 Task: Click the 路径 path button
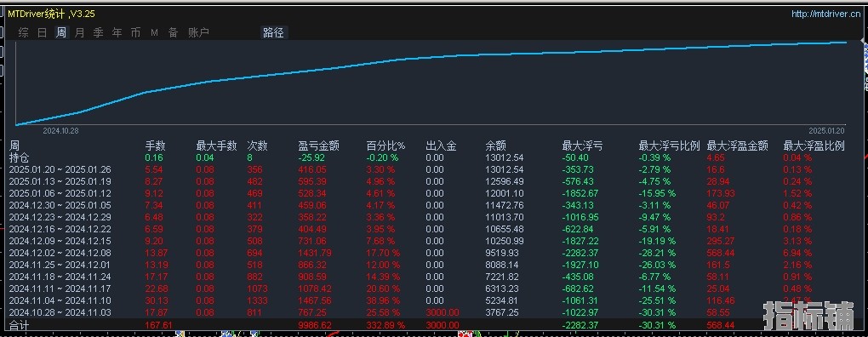point(273,32)
